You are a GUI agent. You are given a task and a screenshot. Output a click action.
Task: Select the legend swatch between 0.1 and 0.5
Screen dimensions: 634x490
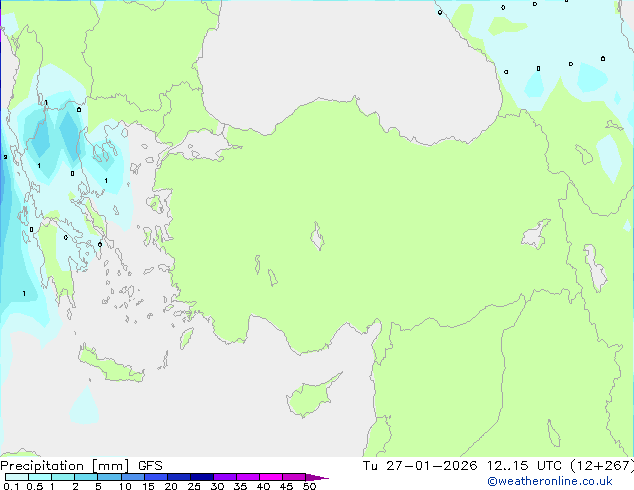17,477
